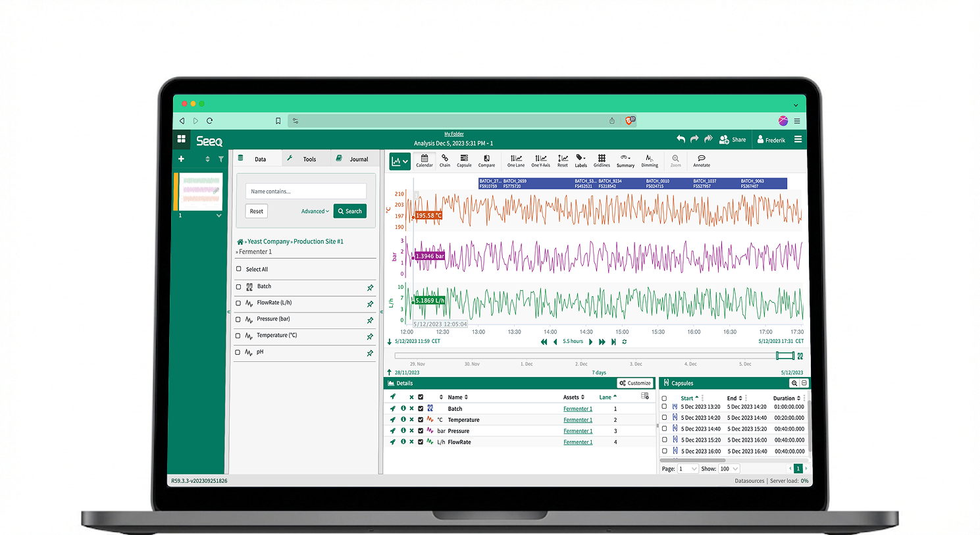980x535 pixels.
Task: Tick the FlowRate (L/h) checkbox
Action: point(238,303)
